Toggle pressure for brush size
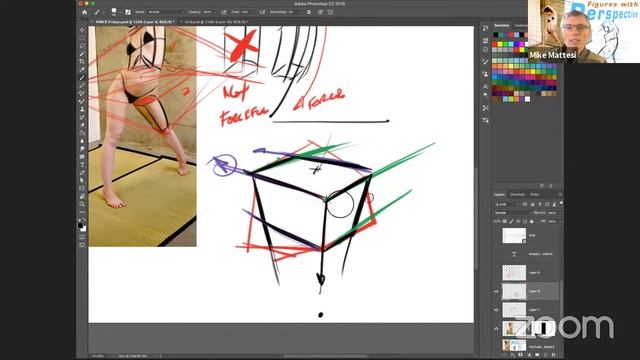 pos(320,12)
